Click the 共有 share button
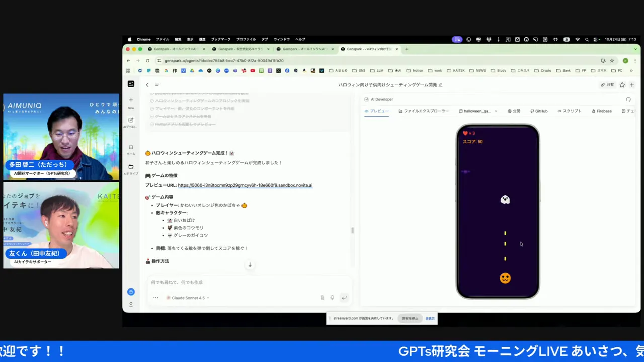The width and height of the screenshot is (644, 362). coord(607,85)
